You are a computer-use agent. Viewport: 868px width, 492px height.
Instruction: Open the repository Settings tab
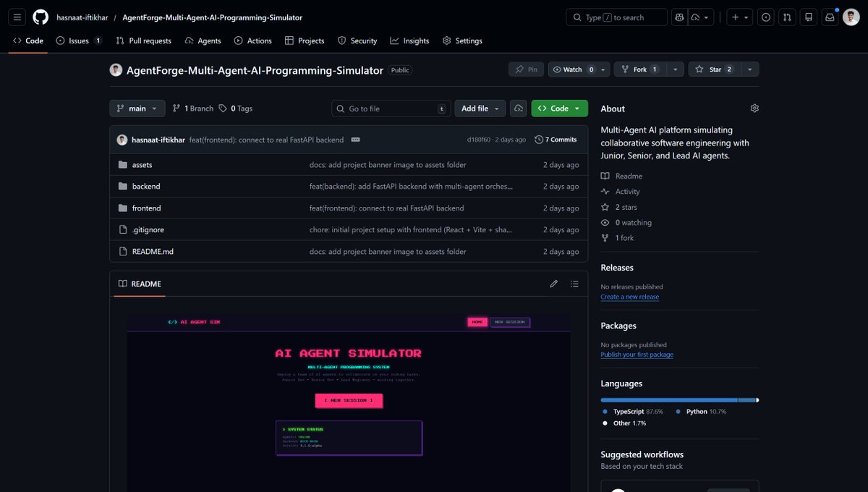(x=462, y=41)
